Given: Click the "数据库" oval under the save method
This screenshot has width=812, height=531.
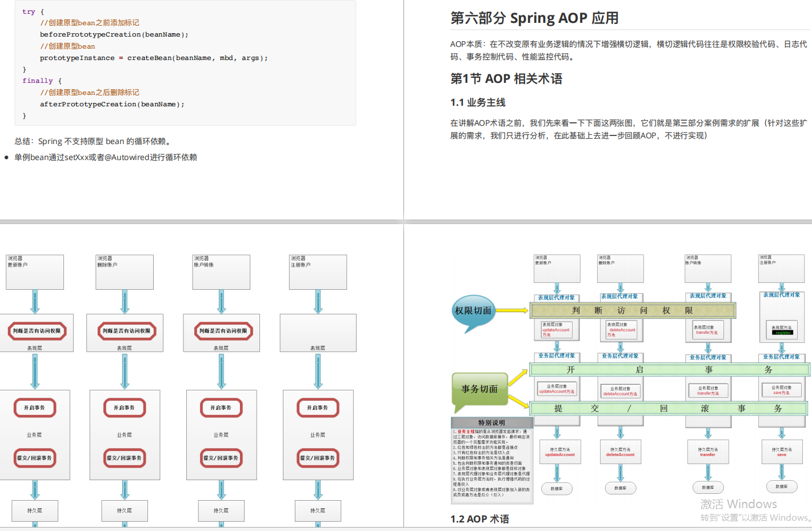Looking at the screenshot, I should pos(782,486).
